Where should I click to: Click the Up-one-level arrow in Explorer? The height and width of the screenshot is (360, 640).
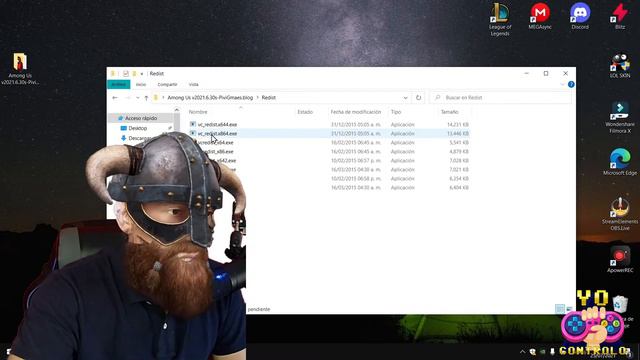(146, 98)
